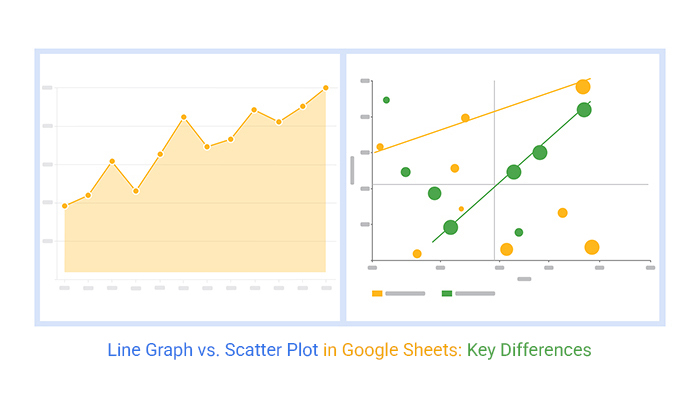Select the large orange bubble at bottom right
Image resolution: width=698 pixels, height=400 pixels.
tap(591, 247)
